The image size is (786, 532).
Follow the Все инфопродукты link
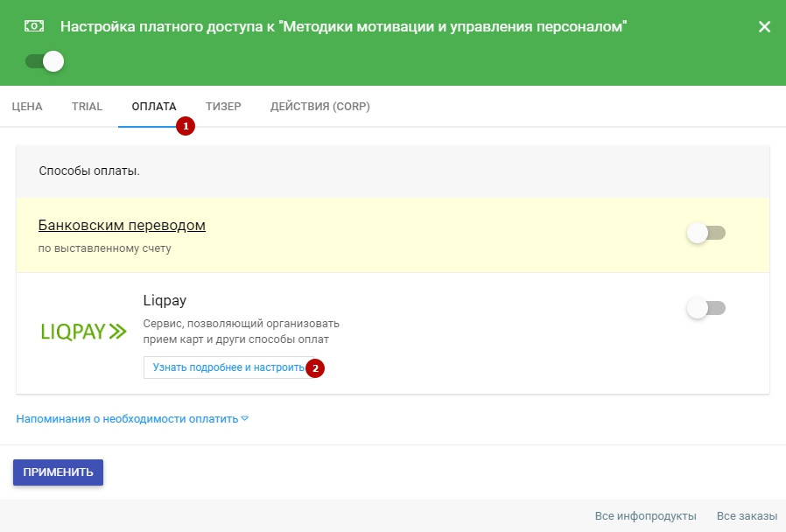tap(645, 516)
